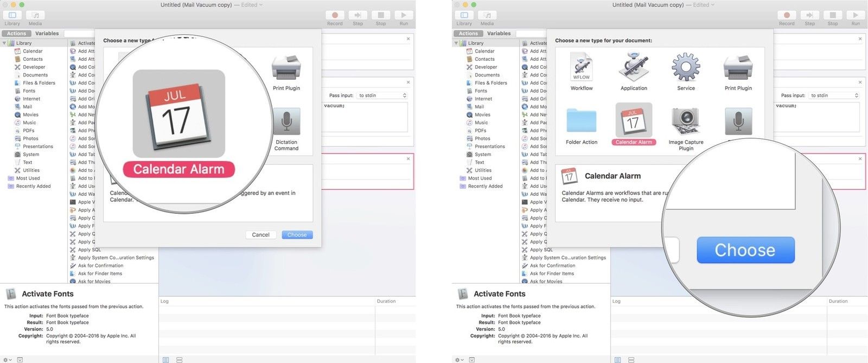Click the Cancel button in the dialog

tap(260, 235)
